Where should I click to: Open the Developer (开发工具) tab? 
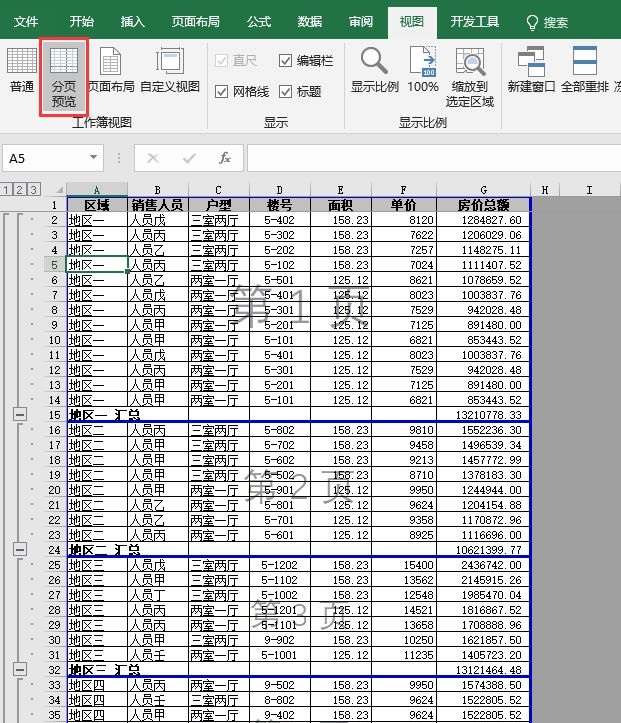coord(475,22)
